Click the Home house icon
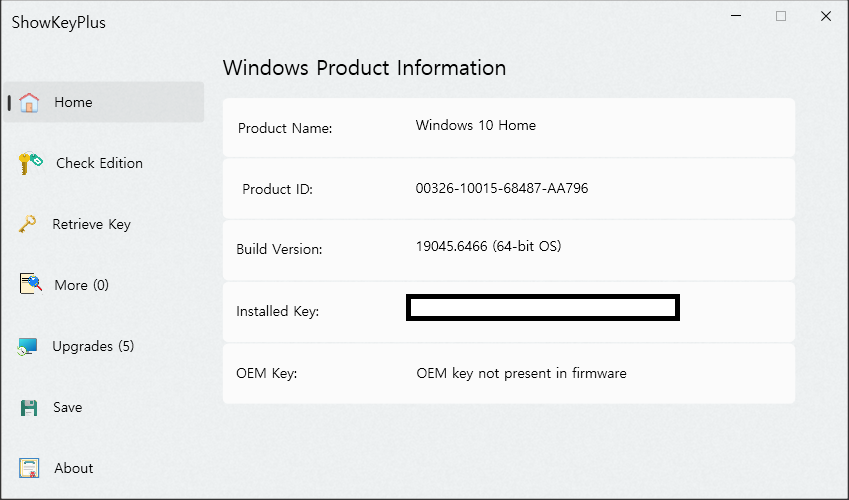Screen dimensions: 849x500 [29, 102]
